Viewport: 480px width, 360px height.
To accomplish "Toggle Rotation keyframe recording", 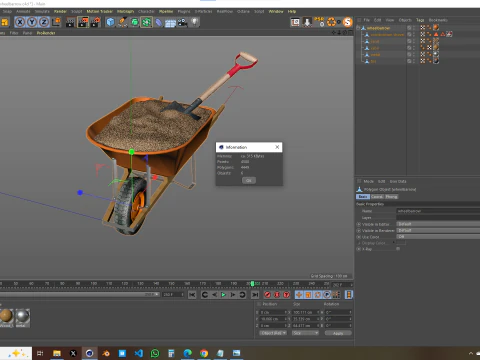I will pyautogui.click(x=318, y=295).
